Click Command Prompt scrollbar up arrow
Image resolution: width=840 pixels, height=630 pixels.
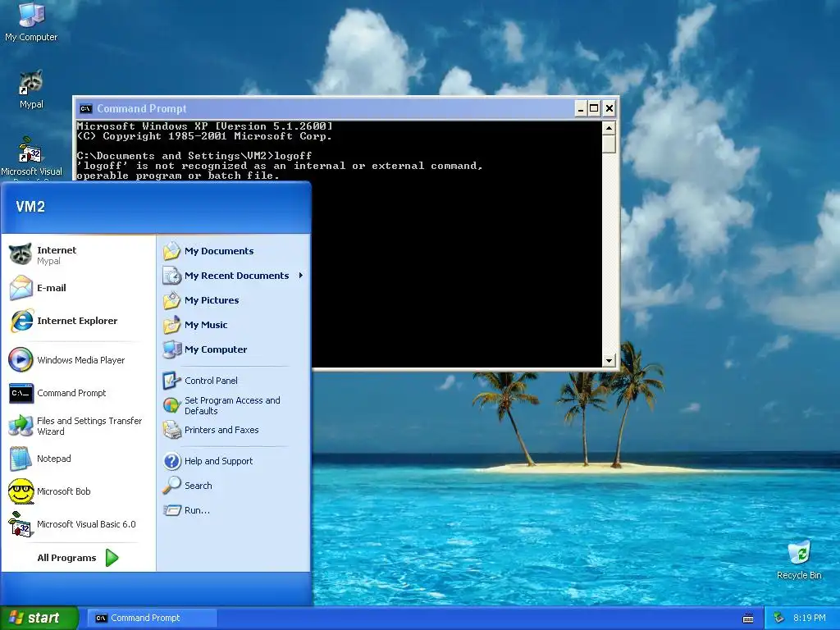pos(609,128)
